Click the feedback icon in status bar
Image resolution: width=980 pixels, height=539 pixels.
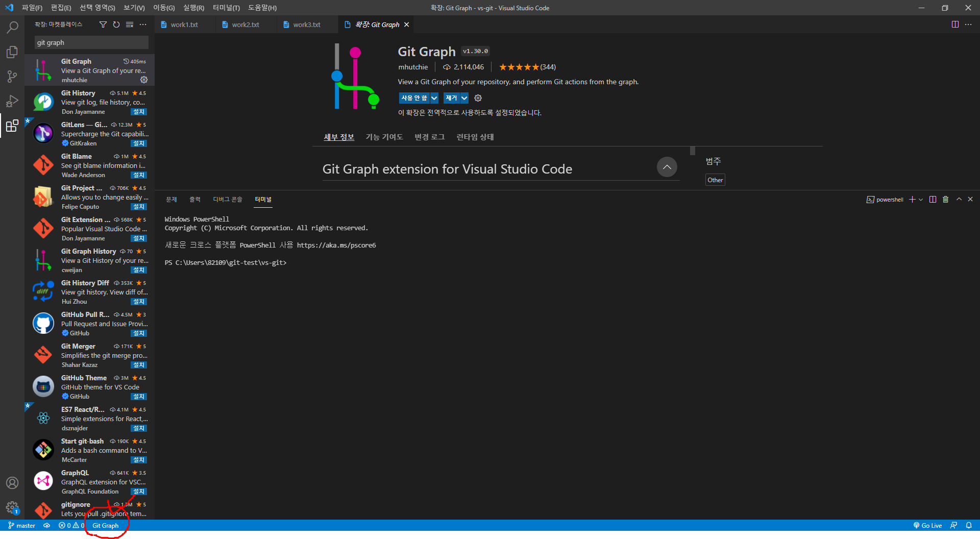point(953,525)
